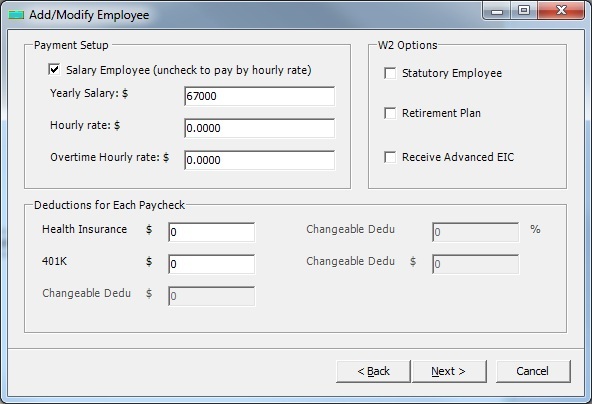Image resolution: width=592 pixels, height=404 pixels.
Task: Click the disabled Changeable Dedu percent field
Action: (475, 232)
